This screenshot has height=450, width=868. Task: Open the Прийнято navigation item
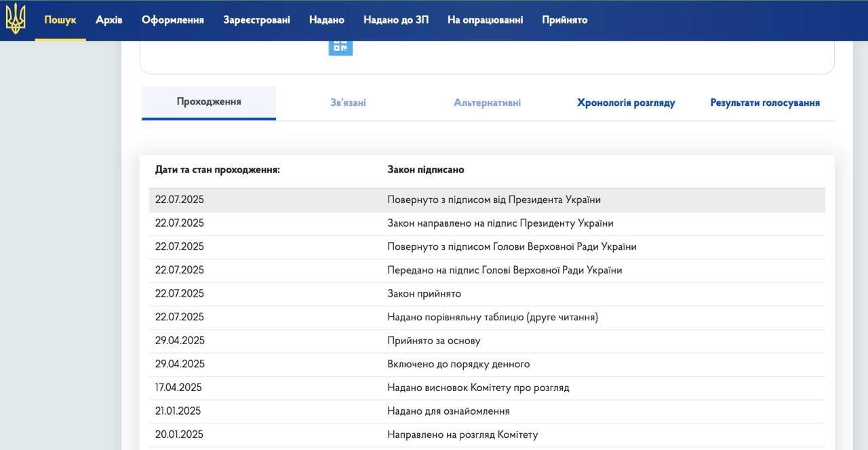[564, 20]
